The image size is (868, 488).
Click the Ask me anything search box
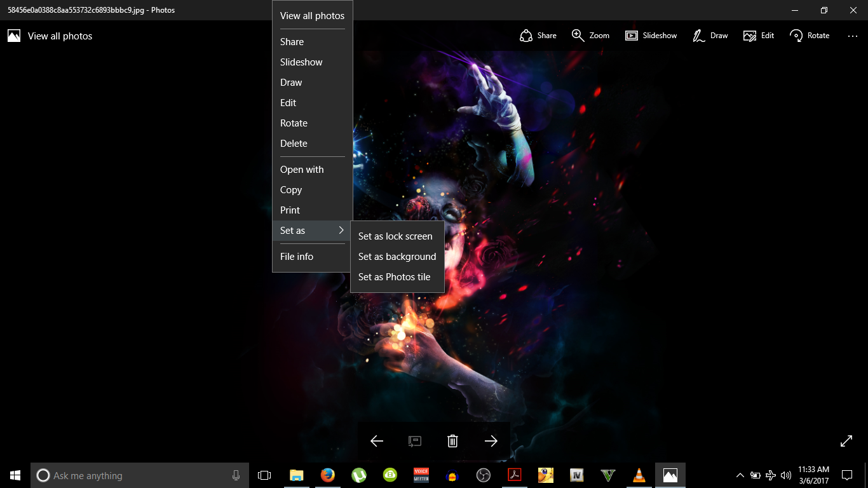pyautogui.click(x=139, y=475)
